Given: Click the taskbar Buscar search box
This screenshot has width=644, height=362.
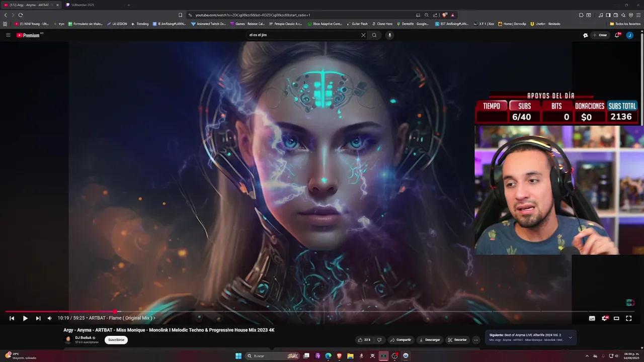Looking at the screenshot, I should (272, 356).
